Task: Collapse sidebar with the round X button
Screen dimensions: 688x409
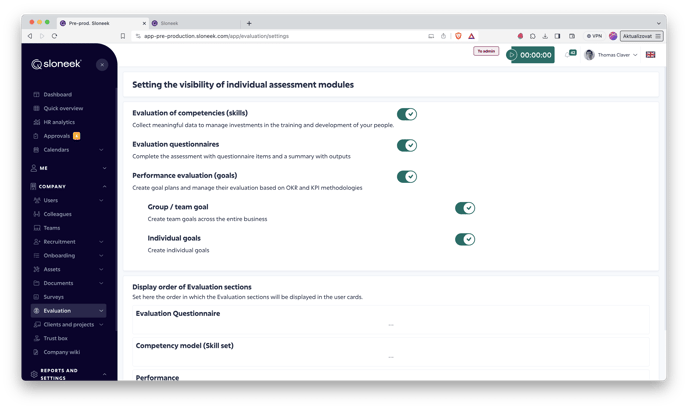Action: coord(102,65)
